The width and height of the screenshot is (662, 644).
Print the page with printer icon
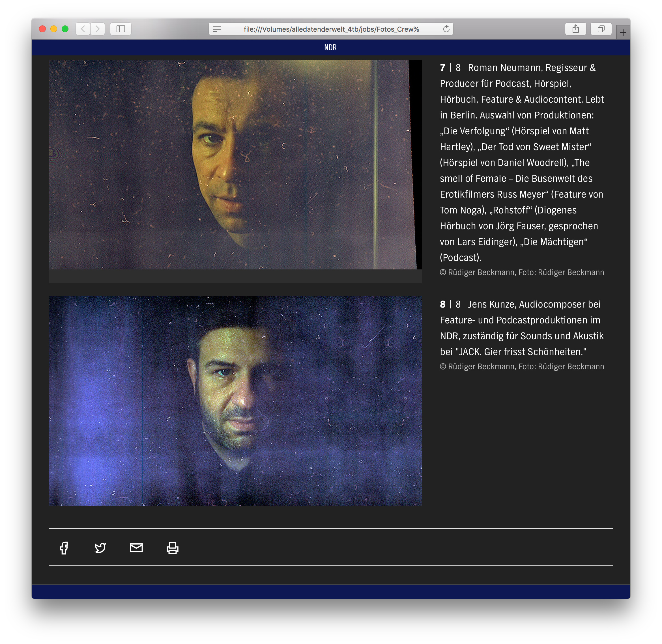click(173, 548)
